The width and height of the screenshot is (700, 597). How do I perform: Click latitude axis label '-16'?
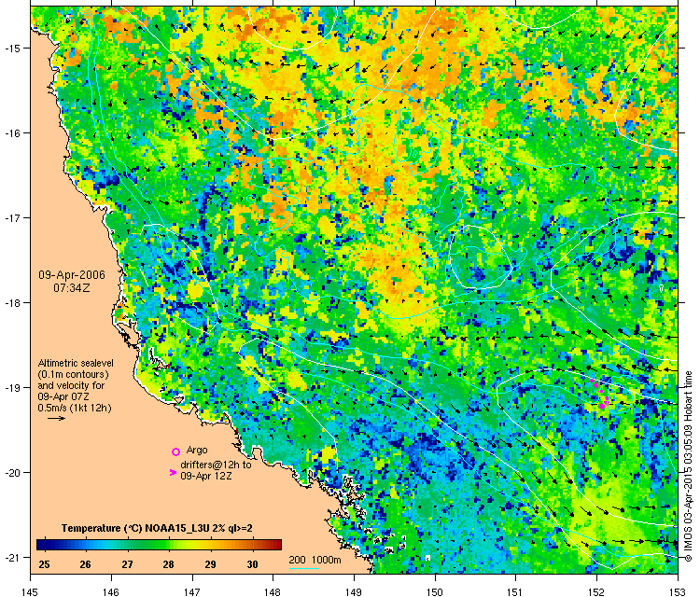click(x=11, y=133)
